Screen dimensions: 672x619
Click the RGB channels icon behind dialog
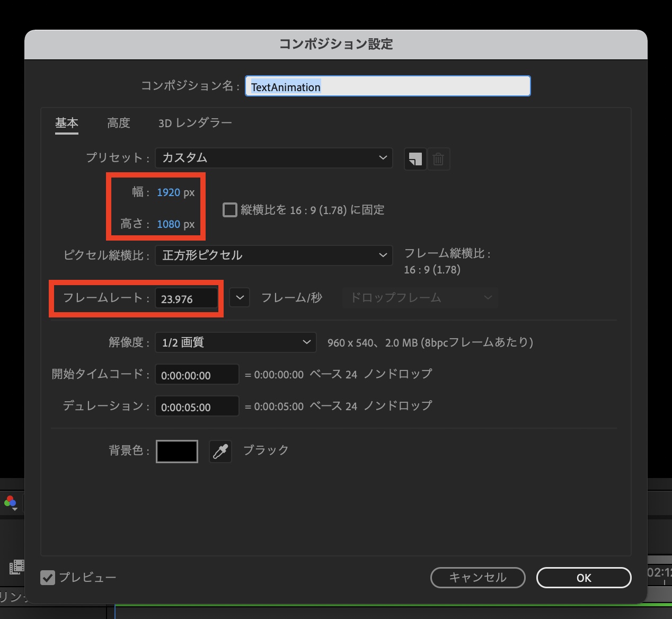[x=11, y=502]
